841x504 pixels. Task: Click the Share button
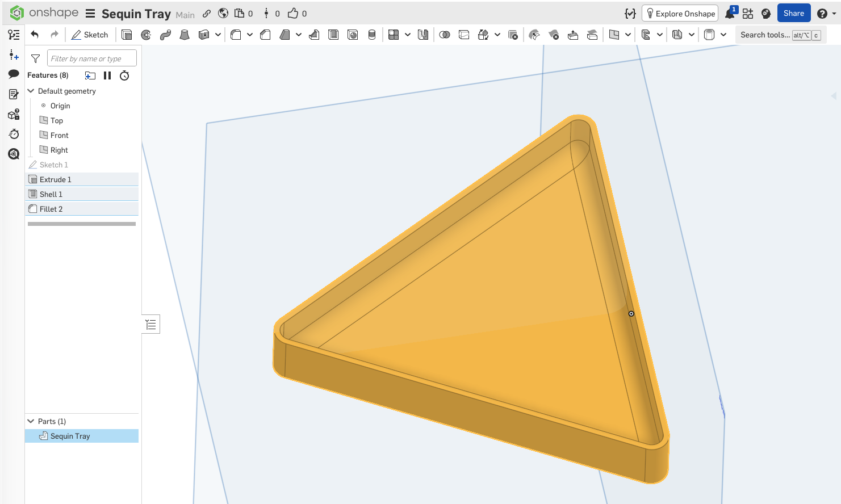pyautogui.click(x=794, y=13)
